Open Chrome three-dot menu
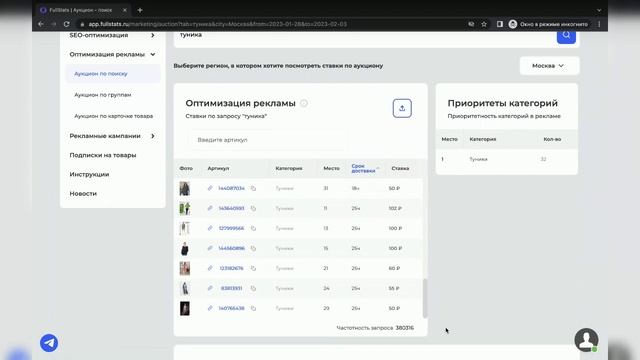The height and width of the screenshot is (360, 640). click(x=599, y=24)
